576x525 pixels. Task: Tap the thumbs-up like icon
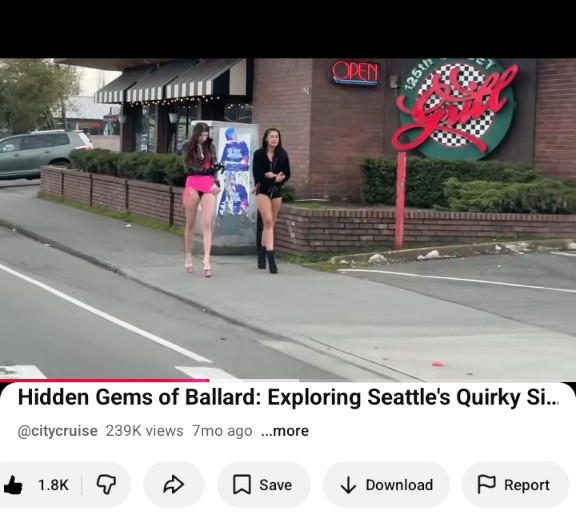tap(13, 485)
